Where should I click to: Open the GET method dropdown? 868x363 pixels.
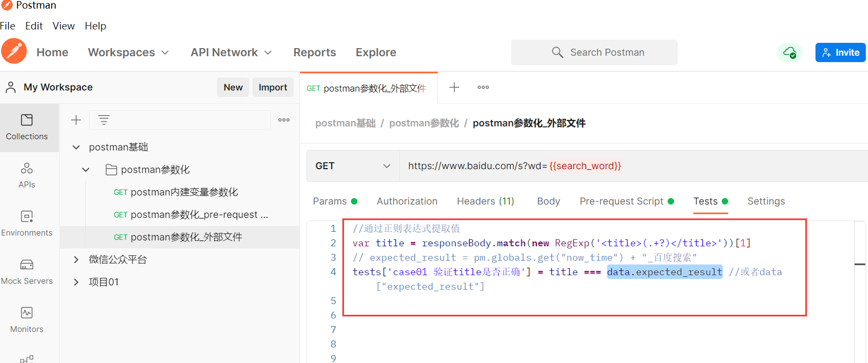pos(353,166)
